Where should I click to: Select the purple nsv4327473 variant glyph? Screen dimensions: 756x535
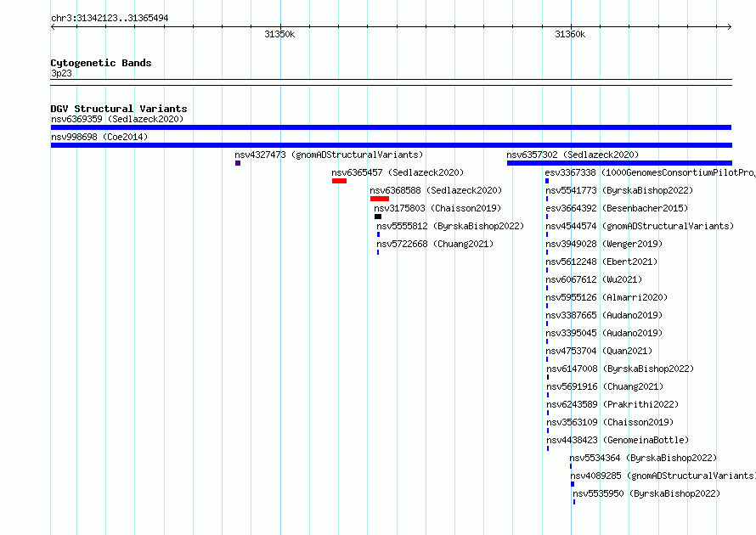pos(238,163)
